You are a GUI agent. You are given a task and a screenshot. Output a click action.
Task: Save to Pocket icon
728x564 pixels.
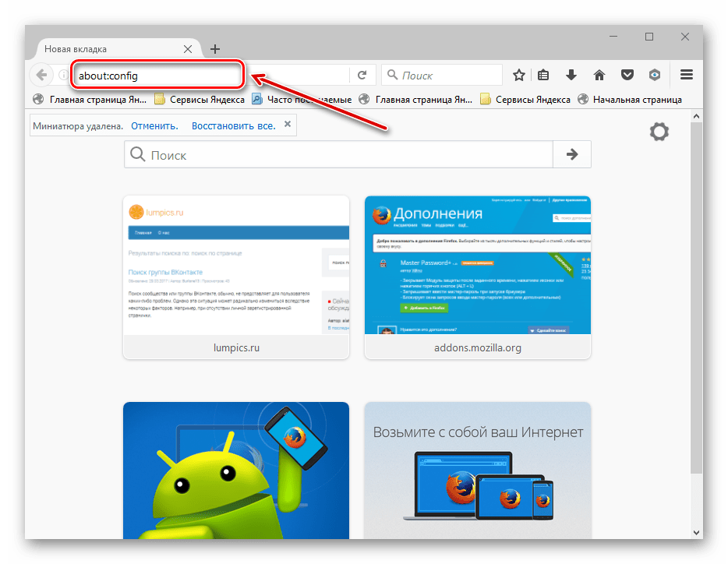coord(627,75)
